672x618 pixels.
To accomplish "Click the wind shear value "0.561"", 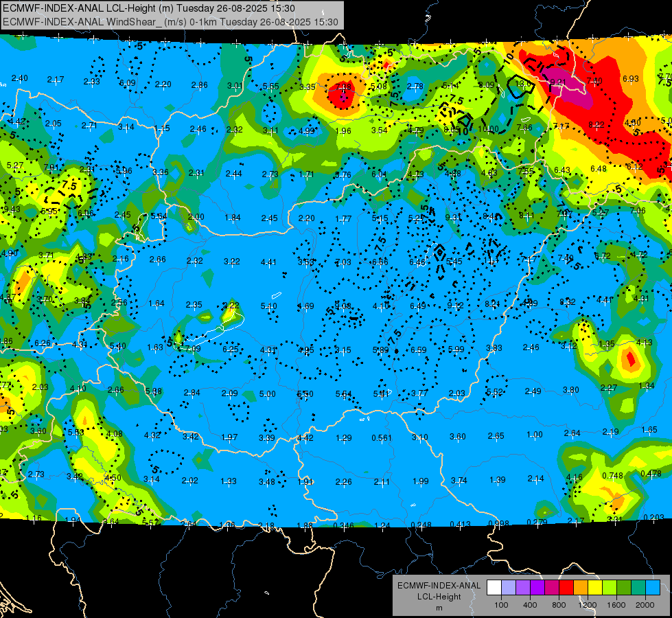I will [x=382, y=437].
